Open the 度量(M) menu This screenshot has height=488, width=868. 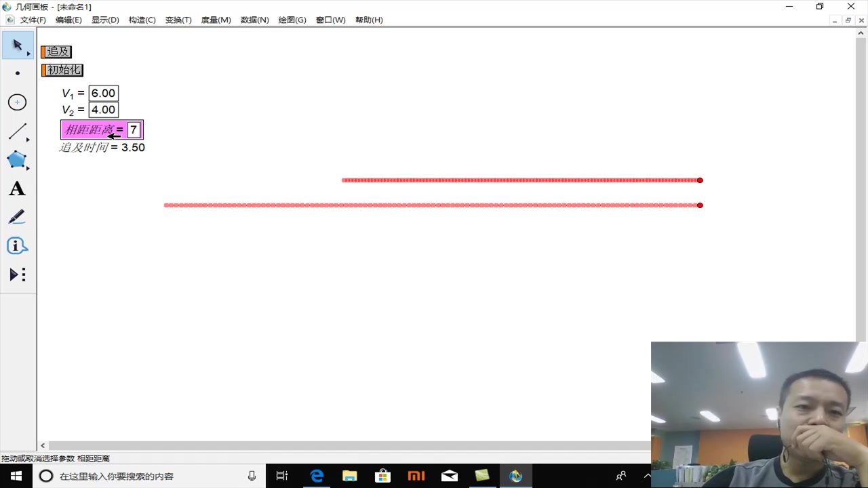click(216, 20)
